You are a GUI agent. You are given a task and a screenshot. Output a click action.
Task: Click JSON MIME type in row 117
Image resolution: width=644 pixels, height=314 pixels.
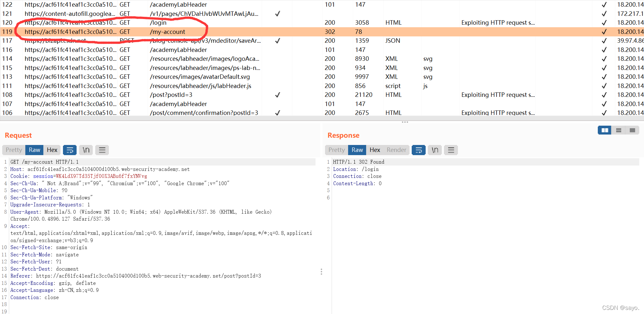point(393,41)
